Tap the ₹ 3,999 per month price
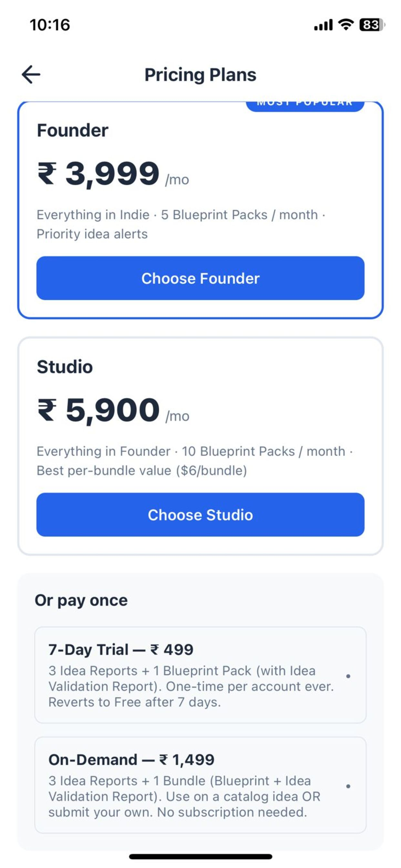401x868 pixels. [113, 174]
